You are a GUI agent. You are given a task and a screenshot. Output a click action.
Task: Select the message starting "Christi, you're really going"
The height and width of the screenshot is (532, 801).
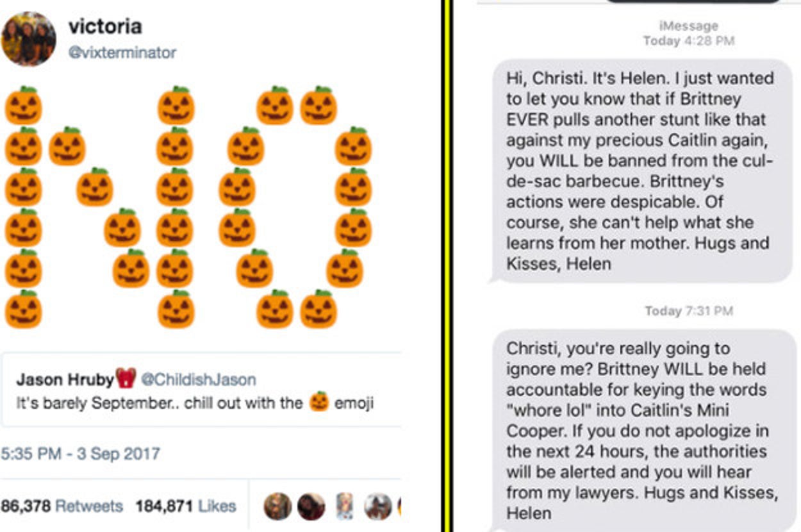(641, 431)
